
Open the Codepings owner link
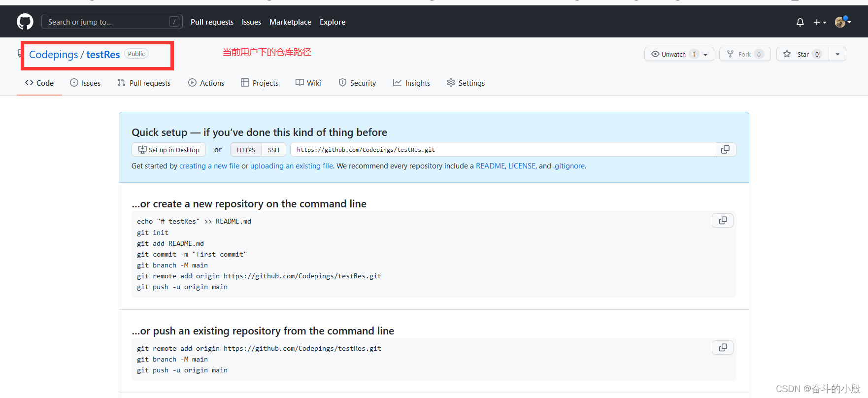coord(53,55)
